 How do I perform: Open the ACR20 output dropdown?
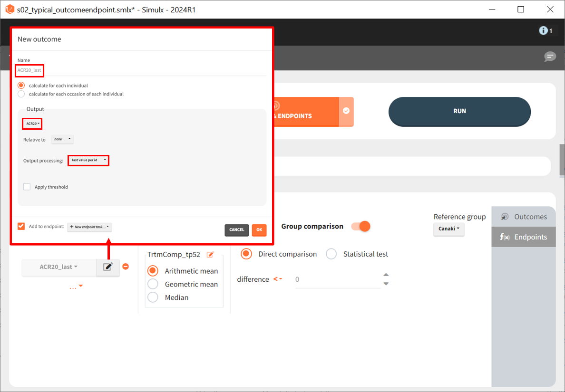(33, 124)
